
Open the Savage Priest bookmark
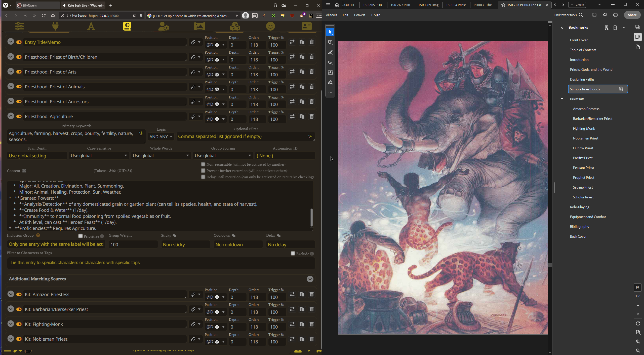pyautogui.click(x=583, y=187)
